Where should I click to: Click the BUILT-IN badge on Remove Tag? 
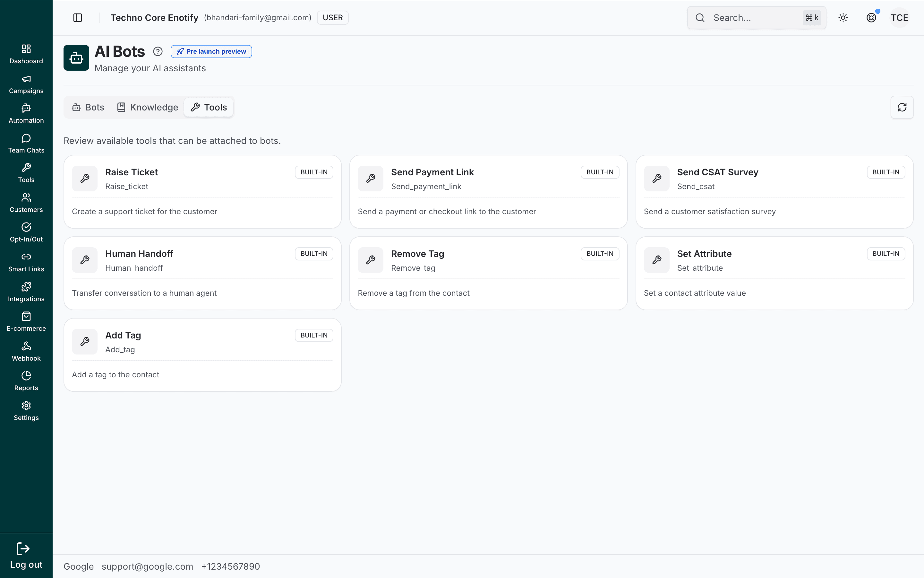point(600,254)
